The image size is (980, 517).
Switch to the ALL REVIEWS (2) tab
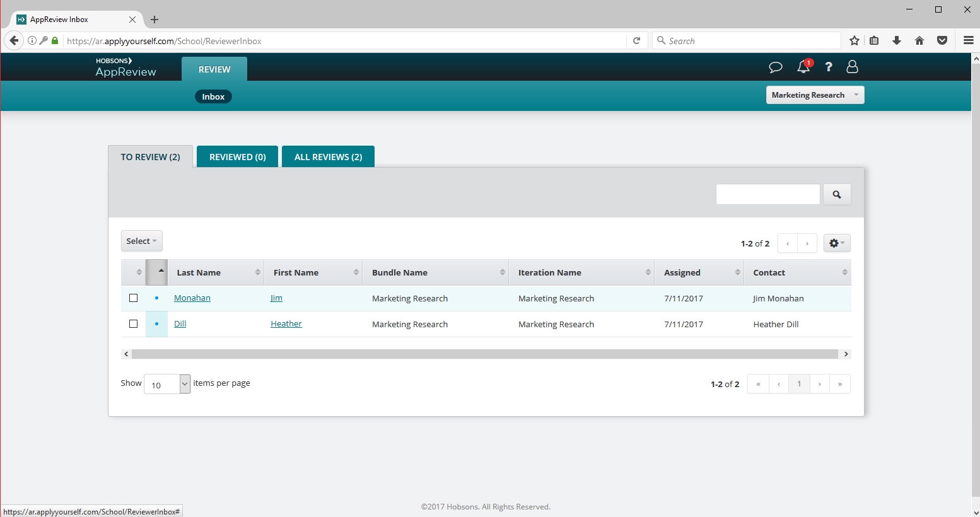click(x=328, y=157)
